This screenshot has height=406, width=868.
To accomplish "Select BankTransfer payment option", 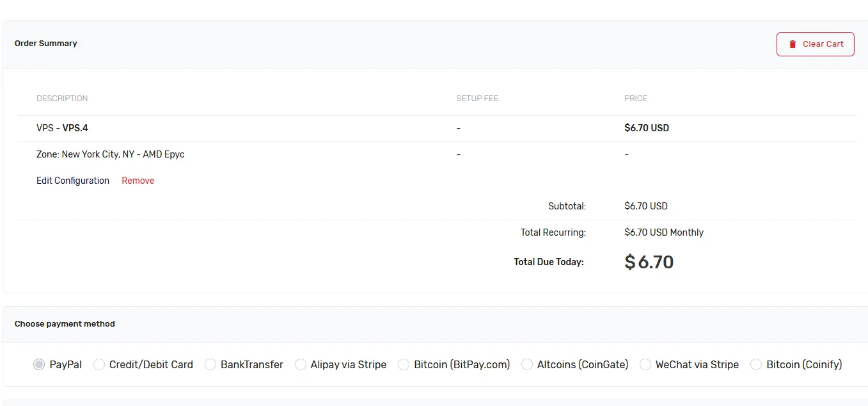I will 210,364.
